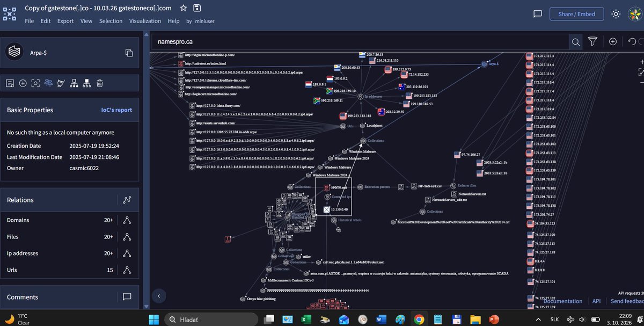This screenshot has width=644, height=326.
Task: Expand the Domains relation
Action: coord(127,220)
